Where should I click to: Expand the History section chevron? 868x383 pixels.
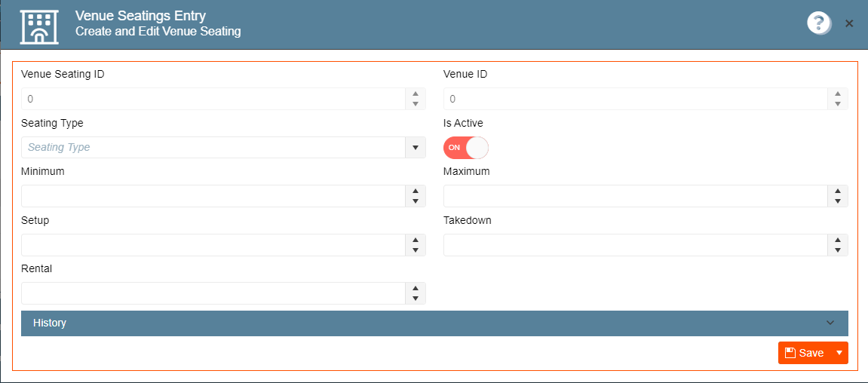coord(830,323)
